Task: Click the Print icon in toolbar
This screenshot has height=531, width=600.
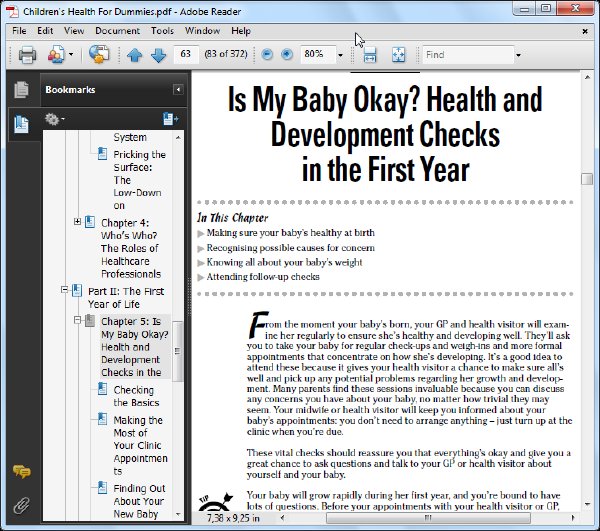Action: pos(28,55)
